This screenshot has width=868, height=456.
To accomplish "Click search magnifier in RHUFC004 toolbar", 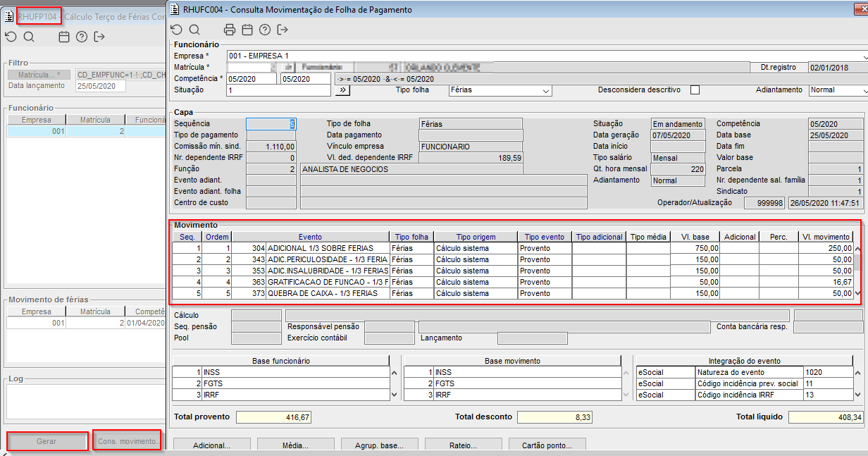I will point(194,30).
